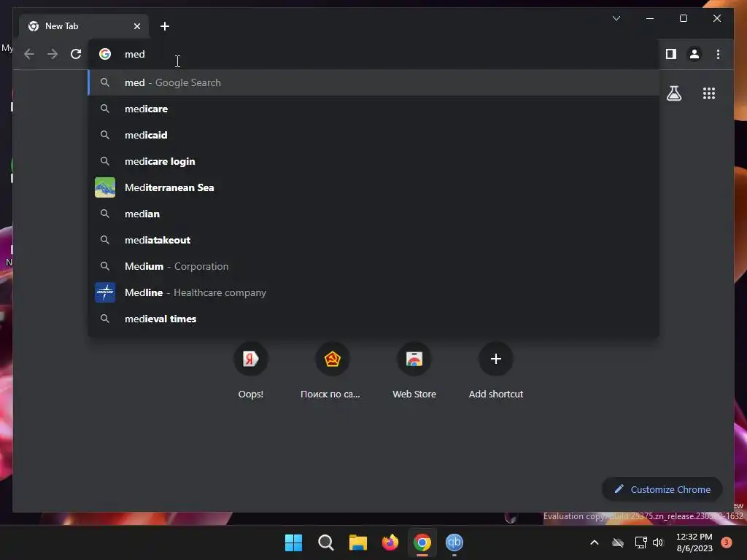Click the Add shortcut button
Image resolution: width=747 pixels, height=560 pixels.
pos(495,371)
